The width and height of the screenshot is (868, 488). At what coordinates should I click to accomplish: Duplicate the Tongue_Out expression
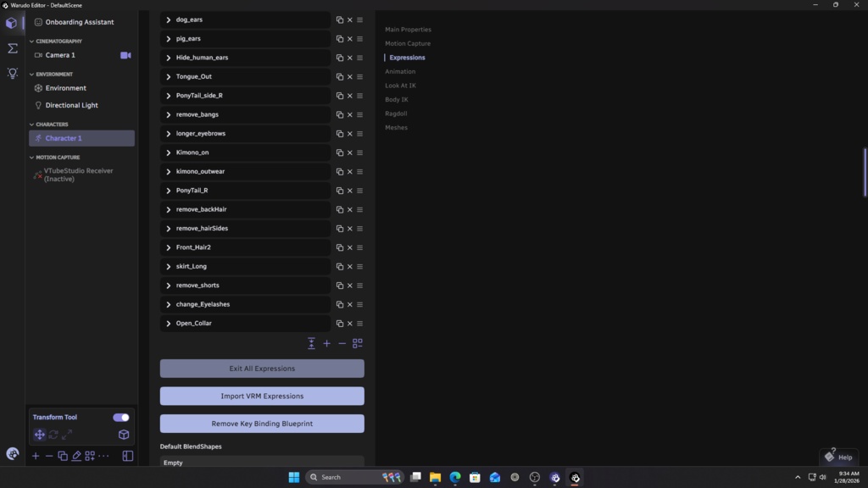coord(339,77)
